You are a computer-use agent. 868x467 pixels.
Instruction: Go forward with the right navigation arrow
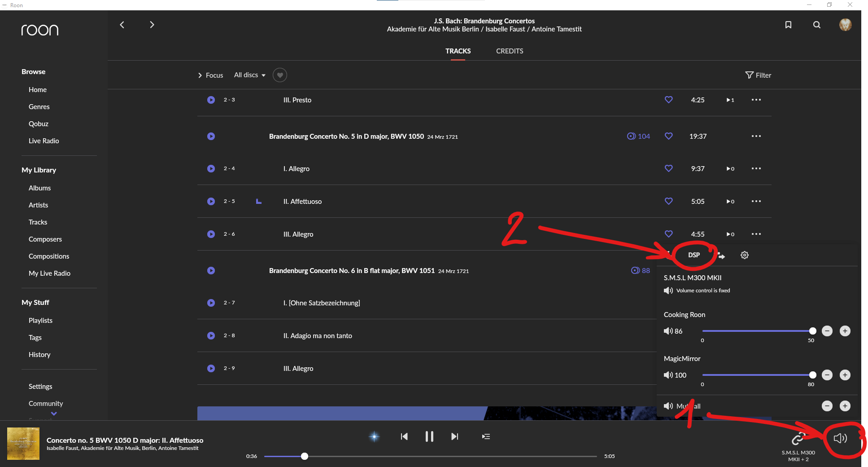tap(152, 25)
